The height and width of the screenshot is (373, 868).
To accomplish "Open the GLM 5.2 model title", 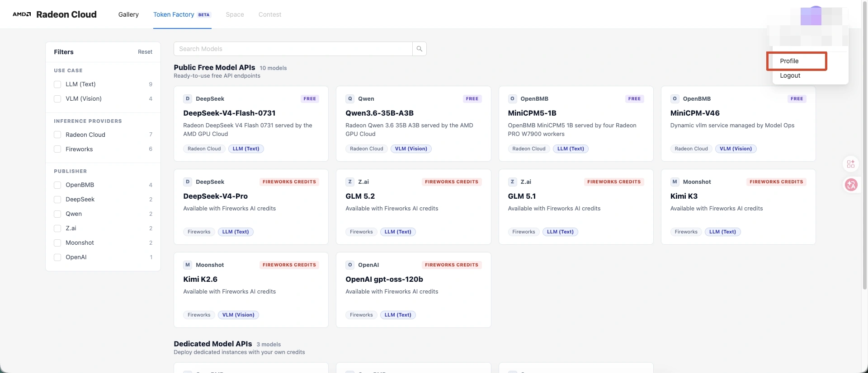I will coord(360,196).
